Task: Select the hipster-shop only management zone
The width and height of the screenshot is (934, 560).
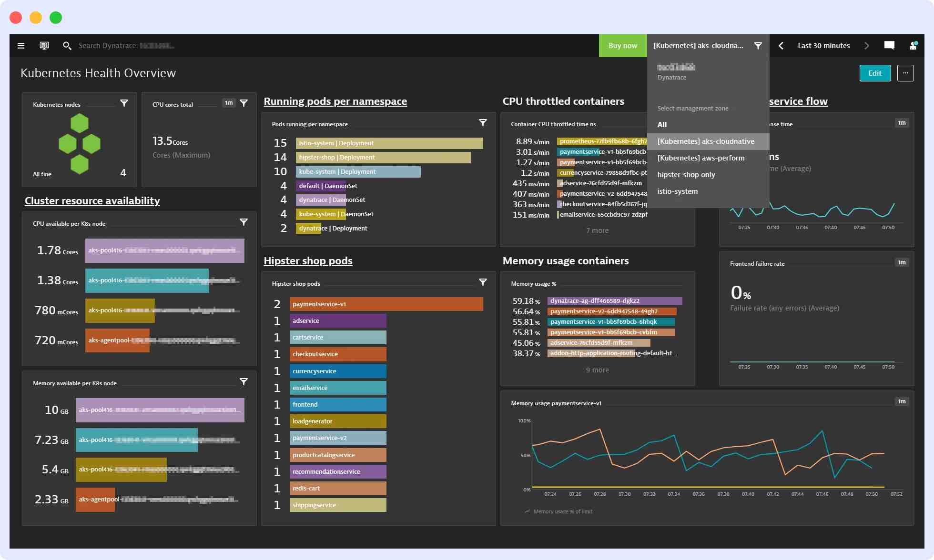Action: click(x=686, y=174)
